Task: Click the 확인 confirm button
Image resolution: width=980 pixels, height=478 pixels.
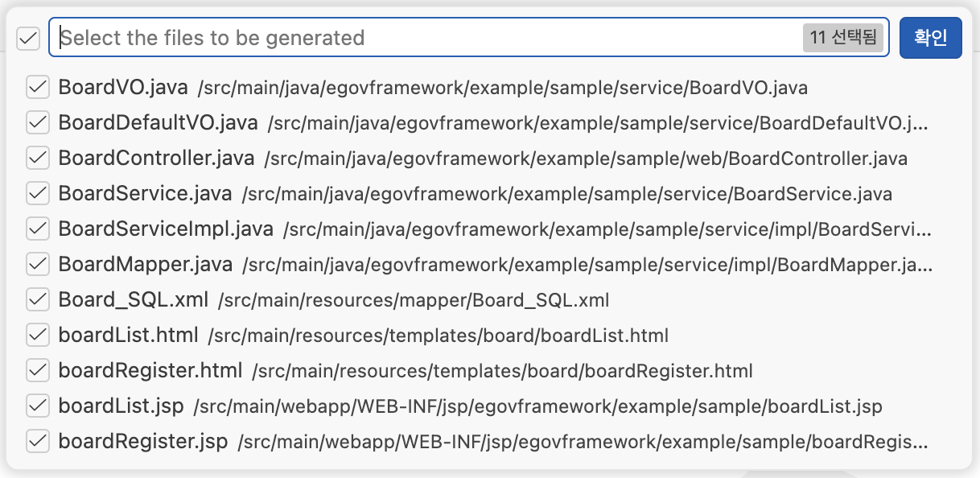Action: coord(930,38)
